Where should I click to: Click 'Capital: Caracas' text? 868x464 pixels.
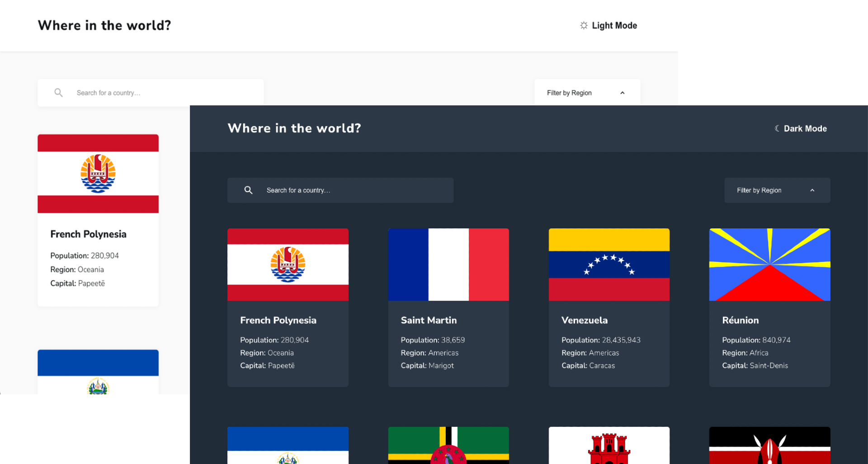pos(588,365)
